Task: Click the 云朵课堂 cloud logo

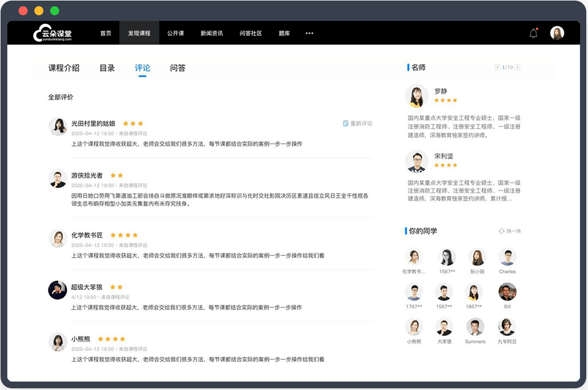Action: pyautogui.click(x=52, y=33)
